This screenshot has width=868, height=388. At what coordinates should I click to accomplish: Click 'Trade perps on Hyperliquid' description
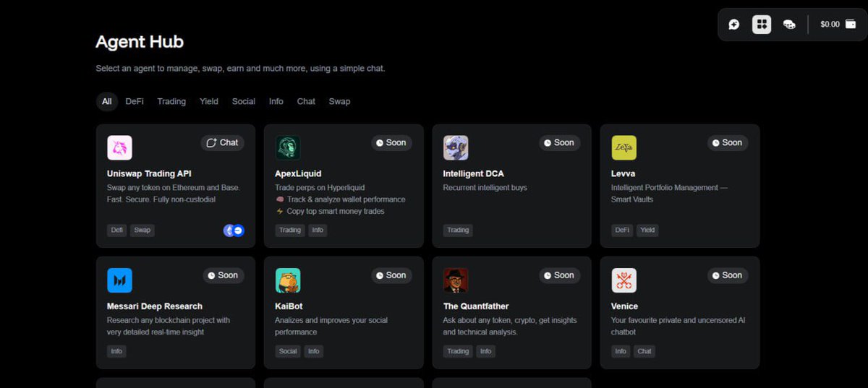click(320, 188)
